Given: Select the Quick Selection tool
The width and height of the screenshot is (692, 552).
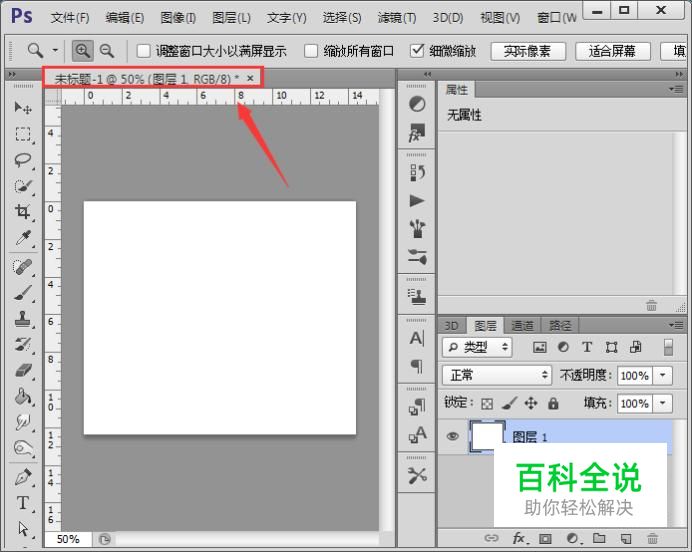Looking at the screenshot, I should (x=23, y=186).
